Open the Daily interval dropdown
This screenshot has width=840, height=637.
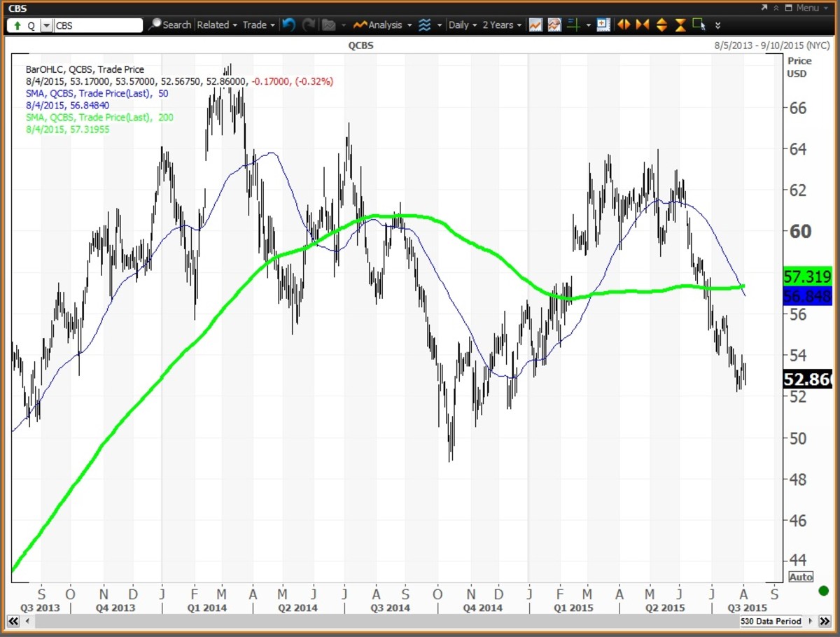tap(463, 24)
